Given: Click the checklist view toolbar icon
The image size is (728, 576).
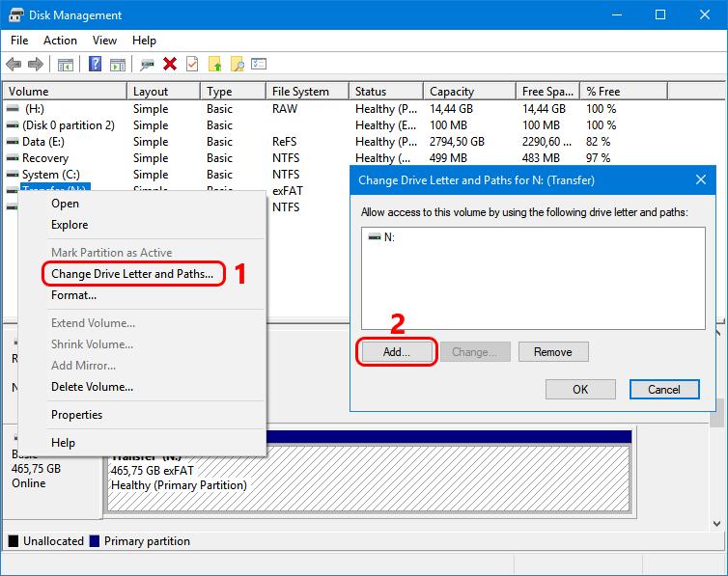Looking at the screenshot, I should [259, 64].
